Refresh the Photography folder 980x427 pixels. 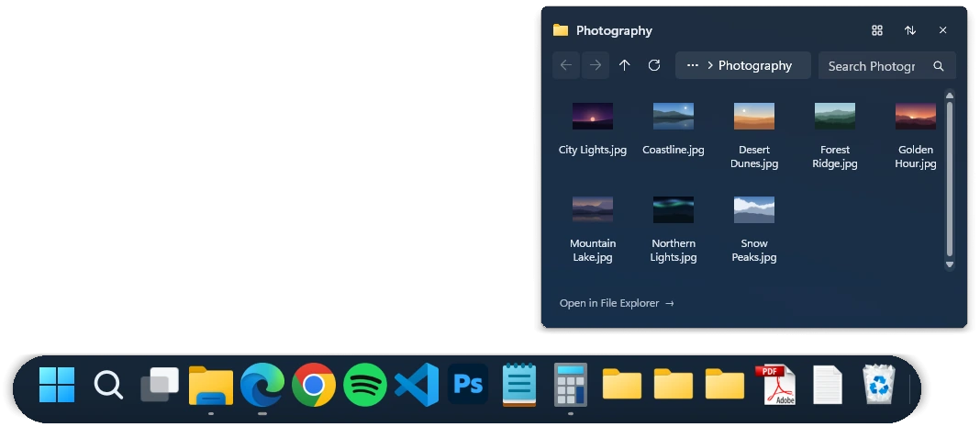[653, 65]
